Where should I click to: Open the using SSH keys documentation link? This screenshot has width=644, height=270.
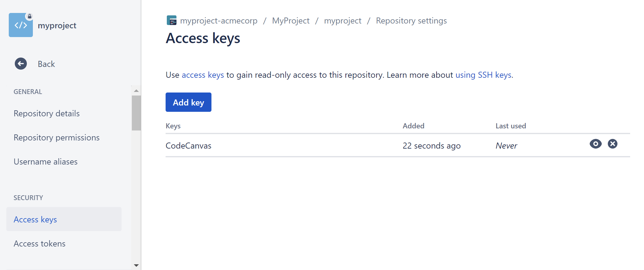coord(483,75)
